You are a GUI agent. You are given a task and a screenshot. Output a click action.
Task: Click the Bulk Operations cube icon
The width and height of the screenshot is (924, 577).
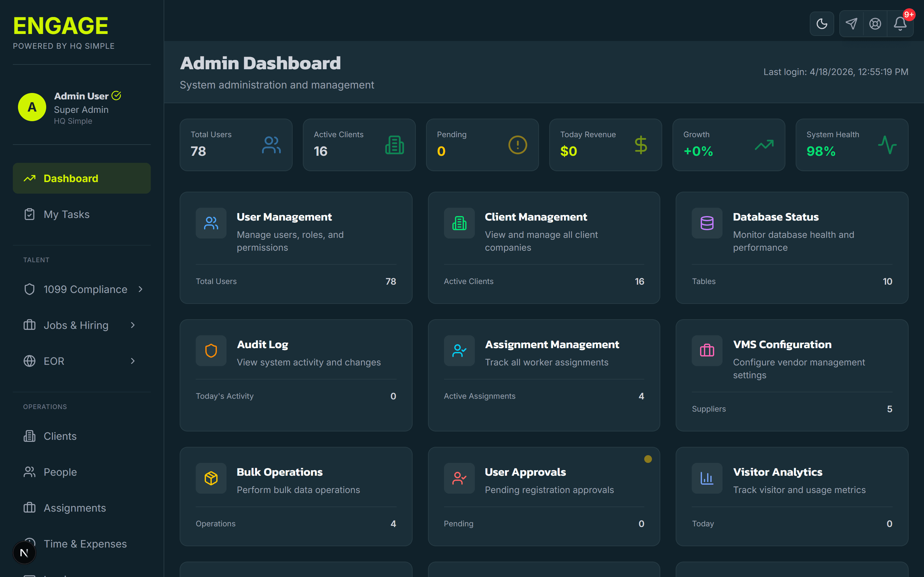211,478
